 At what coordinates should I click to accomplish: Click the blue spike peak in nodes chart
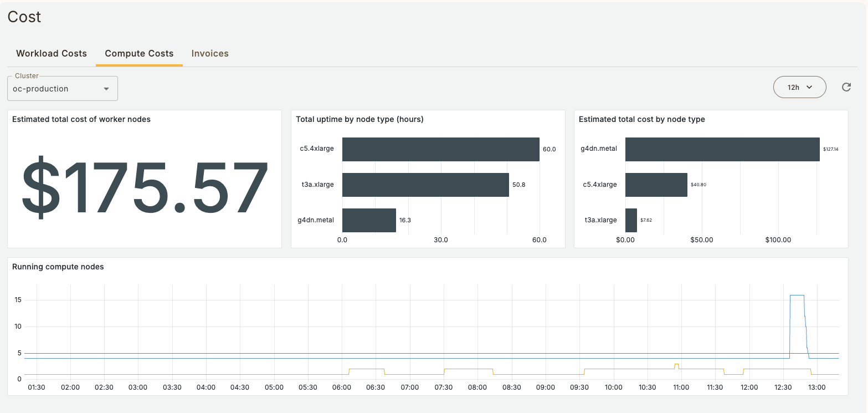pyautogui.click(x=797, y=295)
